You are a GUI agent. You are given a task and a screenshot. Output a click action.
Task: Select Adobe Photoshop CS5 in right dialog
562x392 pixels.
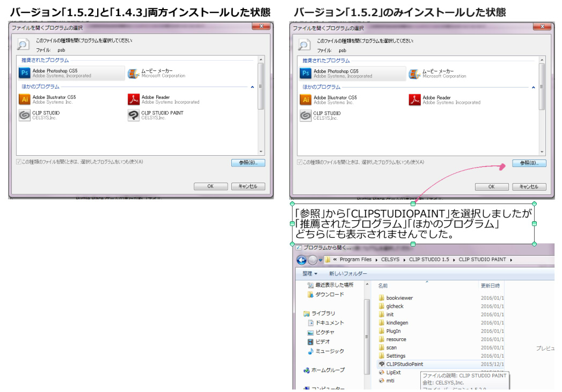coord(352,74)
